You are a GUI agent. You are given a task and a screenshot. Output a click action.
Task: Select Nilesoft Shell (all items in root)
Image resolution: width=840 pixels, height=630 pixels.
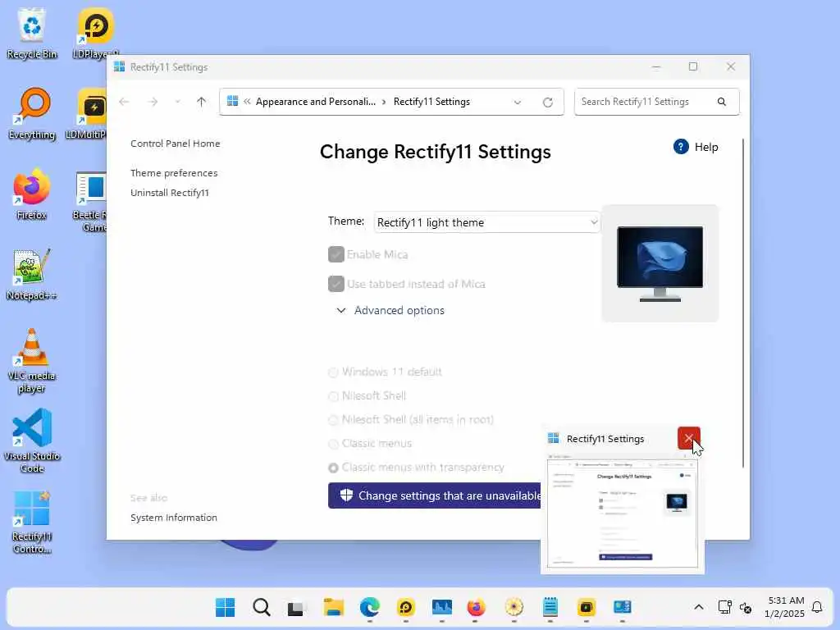tap(333, 420)
